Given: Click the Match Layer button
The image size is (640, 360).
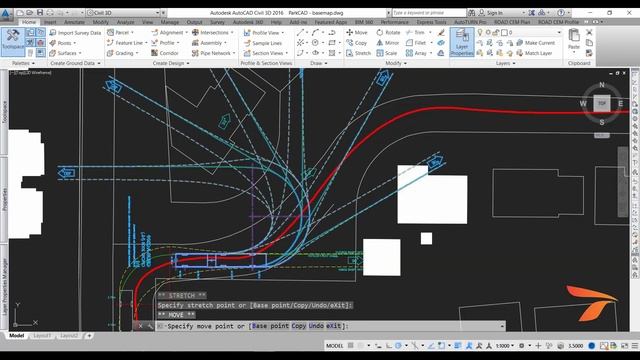Looking at the screenshot, I should coord(534,53).
